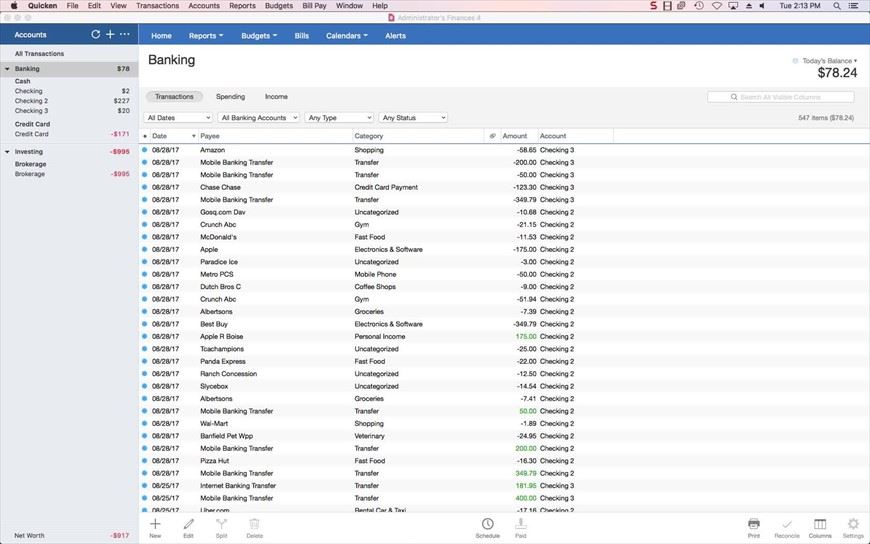Open the Columns chooser icon
Viewport: 870px width, 544px height.
(820, 527)
